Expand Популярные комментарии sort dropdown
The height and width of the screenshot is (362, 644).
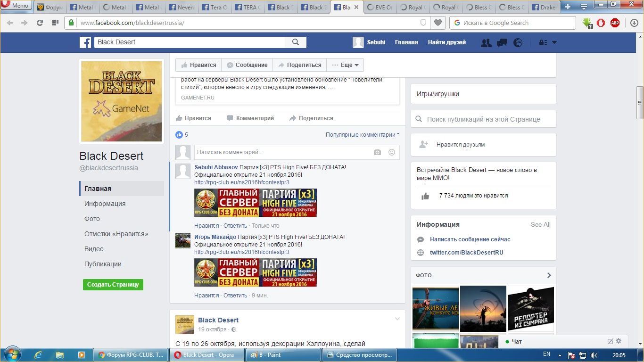tap(363, 135)
